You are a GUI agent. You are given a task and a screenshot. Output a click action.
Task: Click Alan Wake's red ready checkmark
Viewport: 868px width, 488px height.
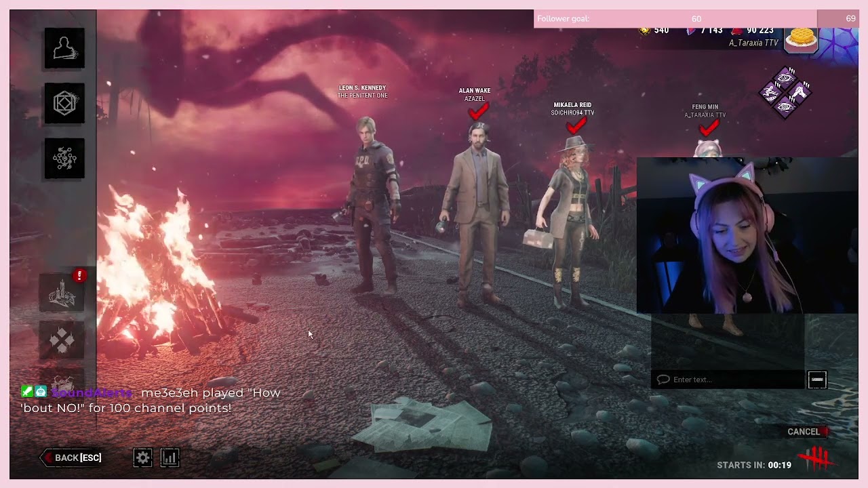[x=477, y=110]
